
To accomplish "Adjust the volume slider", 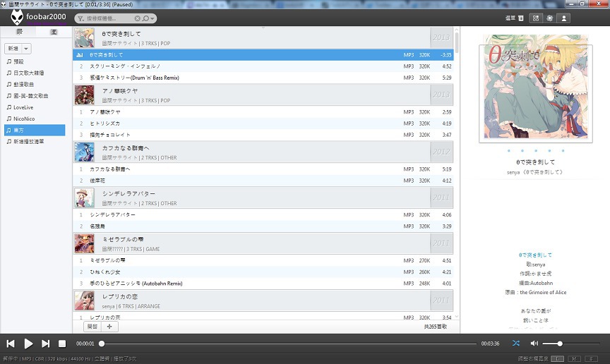I will pos(571,344).
